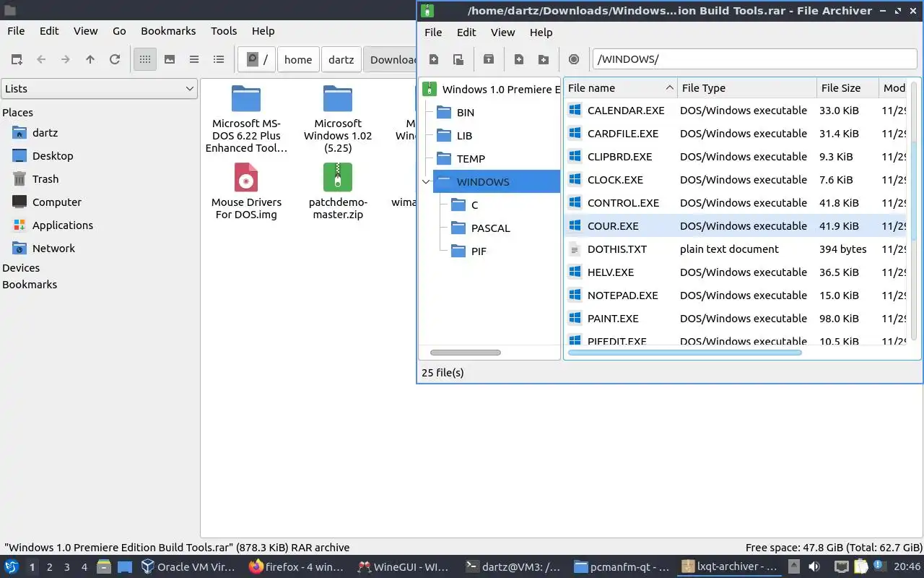Click the archive file list horizontal scrollbar

[x=684, y=353]
